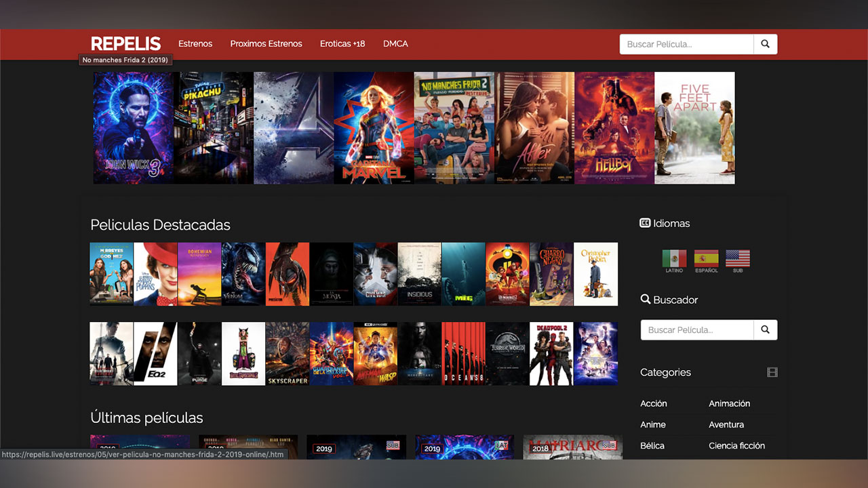Open the Five Feet Apart poster
This screenshot has width=868, height=488.
click(x=694, y=128)
